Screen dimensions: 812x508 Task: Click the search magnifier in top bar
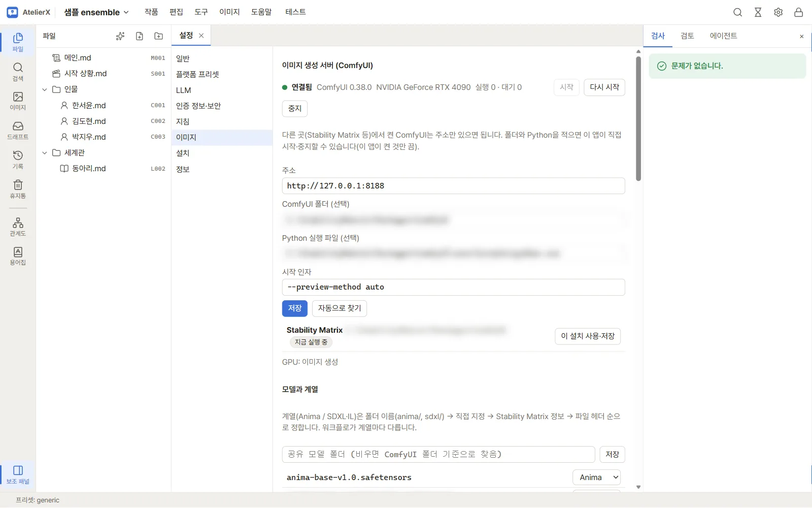coord(738,12)
